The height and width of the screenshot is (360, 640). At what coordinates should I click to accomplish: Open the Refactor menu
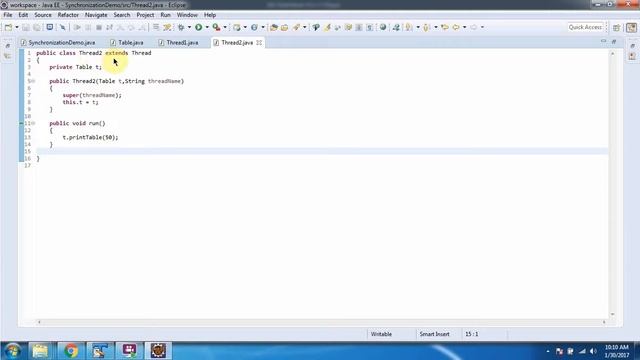coord(68,15)
